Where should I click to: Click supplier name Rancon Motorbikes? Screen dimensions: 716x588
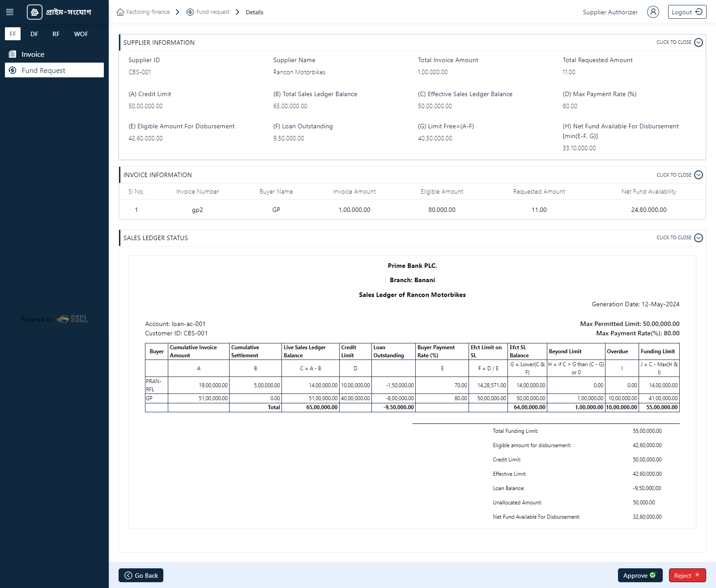pyautogui.click(x=299, y=72)
